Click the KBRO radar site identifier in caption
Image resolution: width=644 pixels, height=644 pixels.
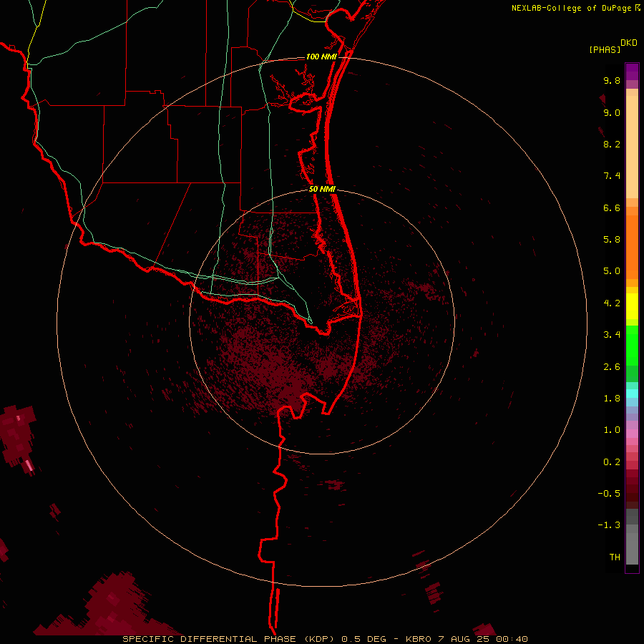418,639
